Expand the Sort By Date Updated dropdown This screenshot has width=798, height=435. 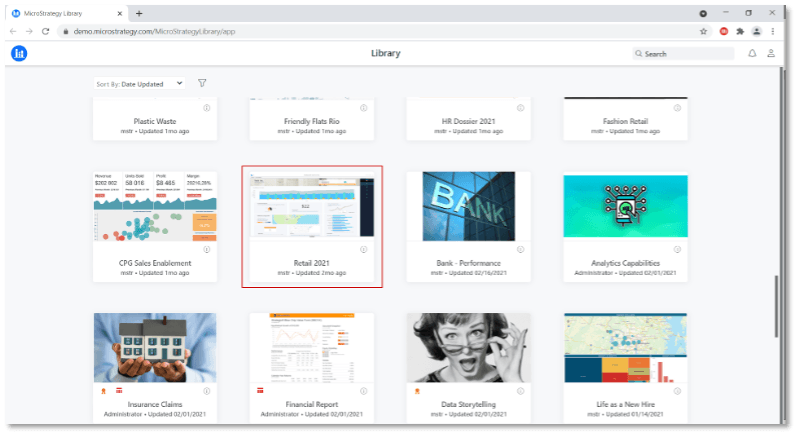(x=139, y=83)
